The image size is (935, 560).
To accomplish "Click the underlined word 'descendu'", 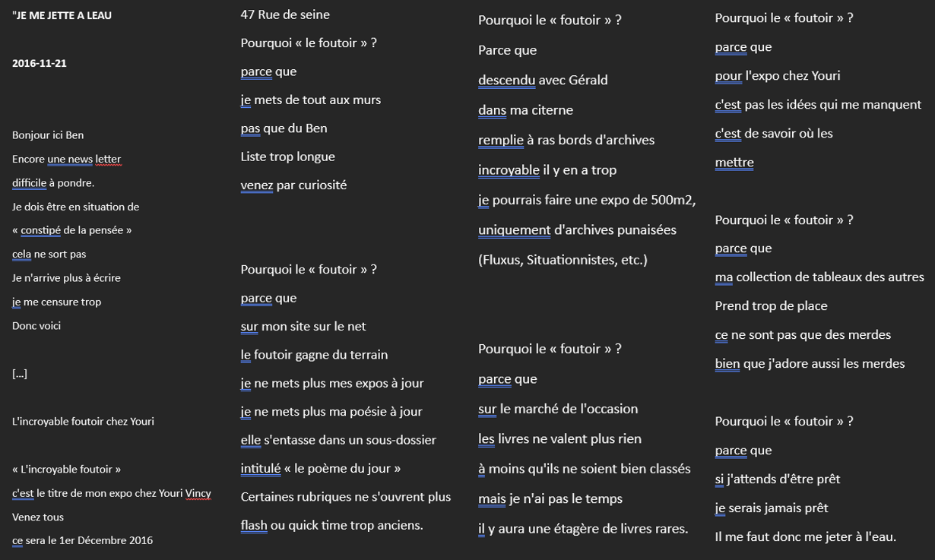I will [x=506, y=80].
